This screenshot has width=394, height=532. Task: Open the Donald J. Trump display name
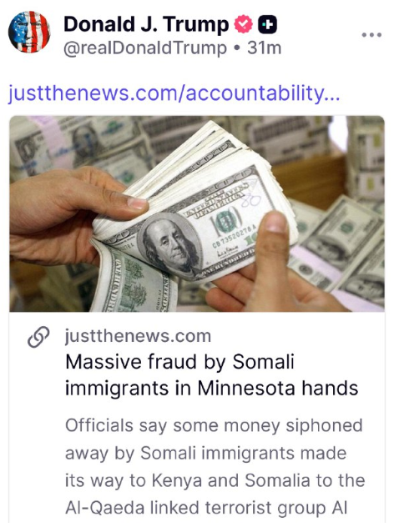146,25
